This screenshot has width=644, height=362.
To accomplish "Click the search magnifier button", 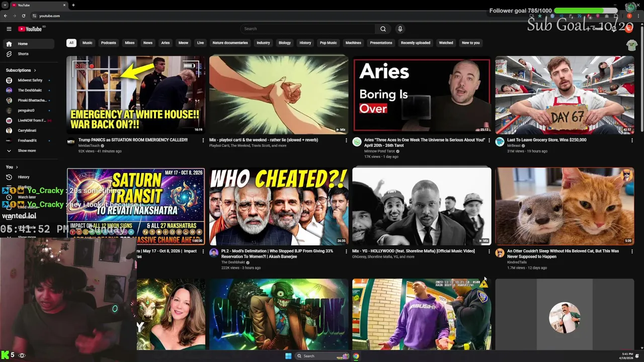I will [x=383, y=29].
